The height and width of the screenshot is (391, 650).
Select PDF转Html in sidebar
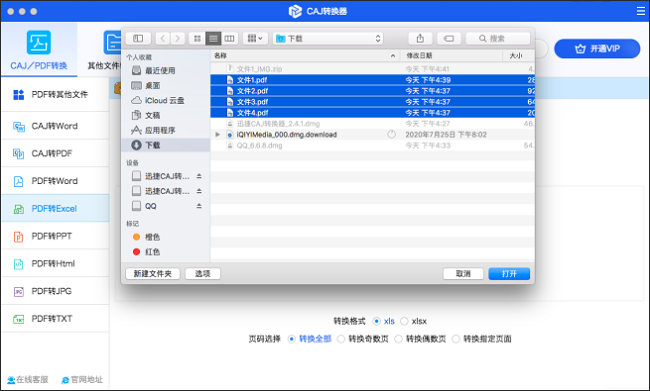coord(55,264)
